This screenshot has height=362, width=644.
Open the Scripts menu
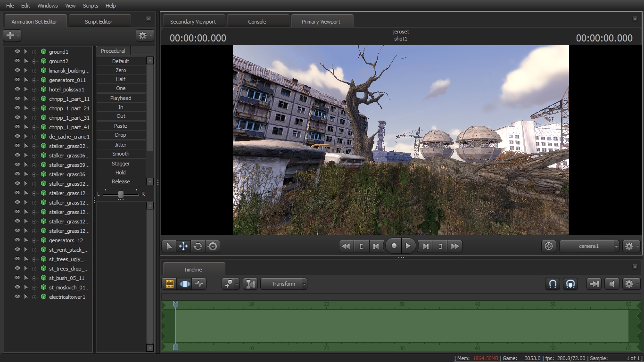pos(91,6)
